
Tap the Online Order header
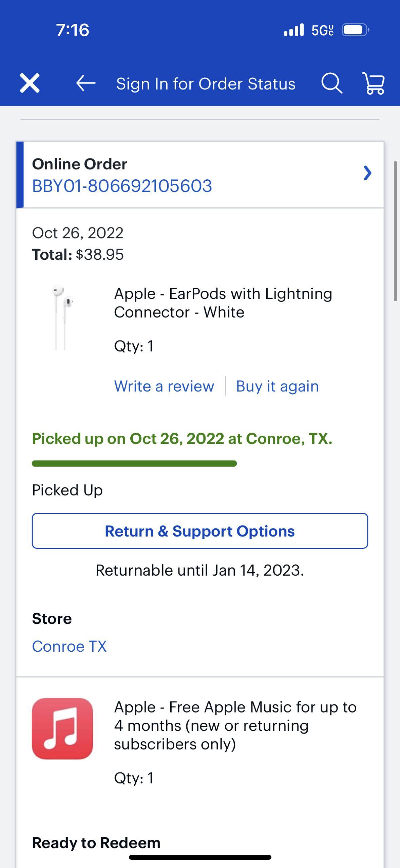pyautogui.click(x=80, y=164)
